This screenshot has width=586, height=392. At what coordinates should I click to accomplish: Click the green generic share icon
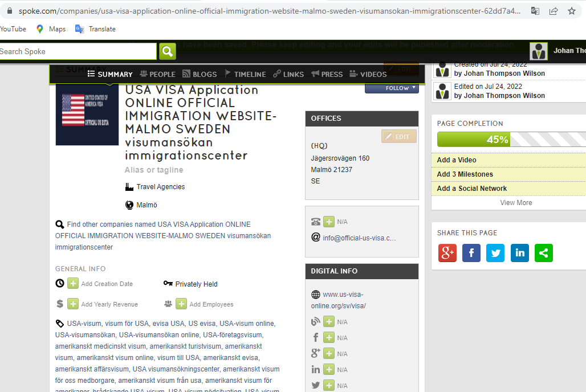click(x=544, y=253)
